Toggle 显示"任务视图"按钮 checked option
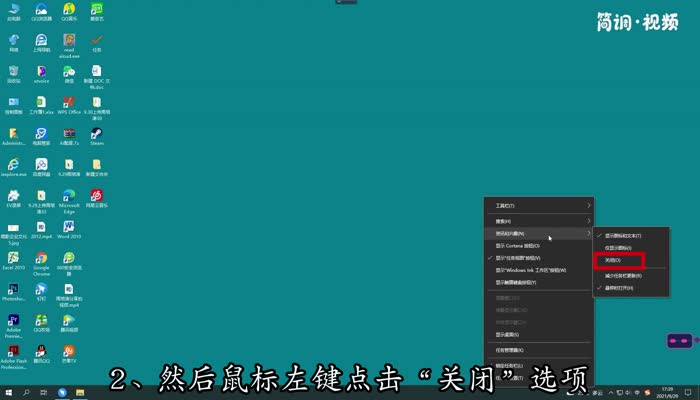Screen dimensions: 700x400 pyautogui.click(x=532, y=257)
